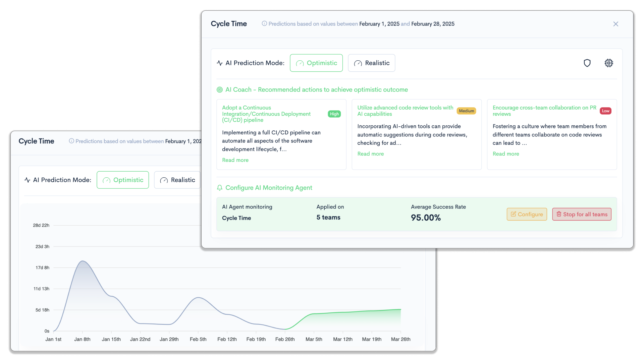This screenshot has width=644, height=362.
Task: Click the Low priority badge
Action: click(605, 111)
